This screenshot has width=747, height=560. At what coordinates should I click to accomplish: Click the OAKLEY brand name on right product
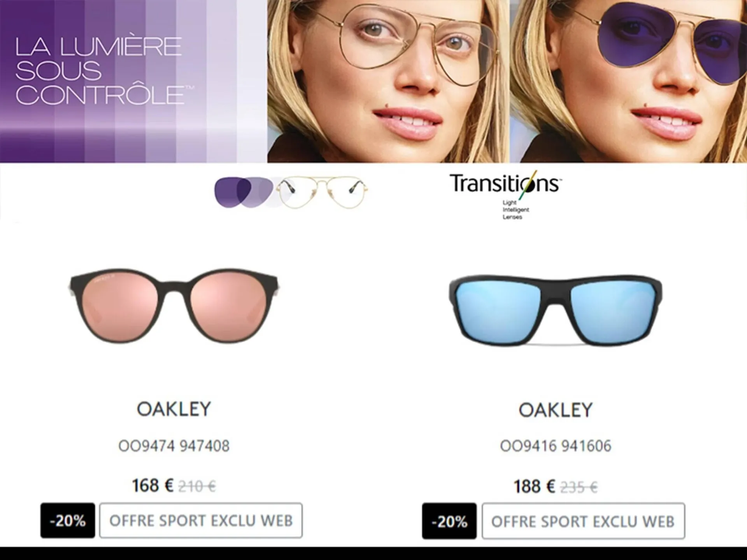(556, 410)
